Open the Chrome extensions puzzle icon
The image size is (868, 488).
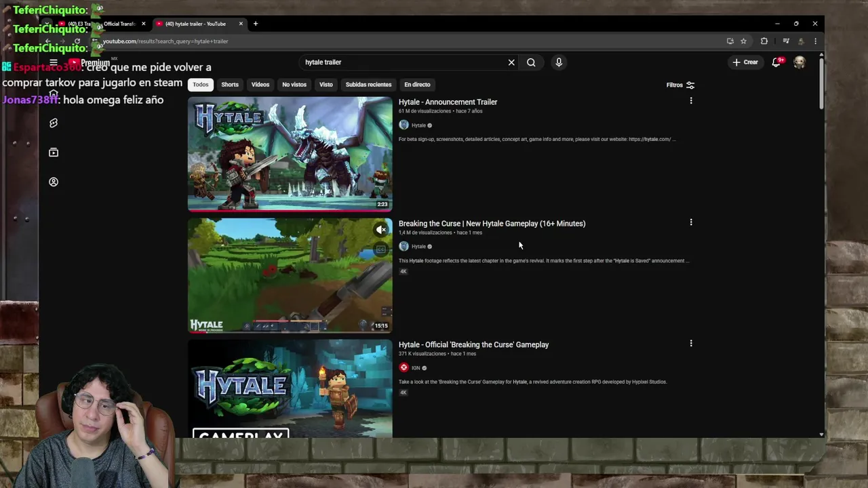click(764, 41)
